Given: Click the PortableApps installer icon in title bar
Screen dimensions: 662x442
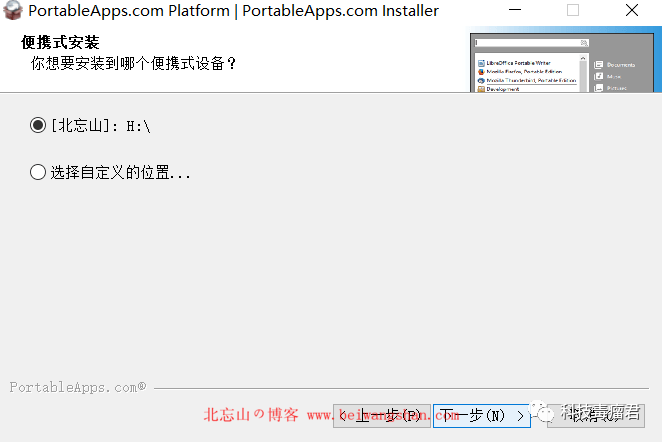Looking at the screenshot, I should tap(13, 11).
